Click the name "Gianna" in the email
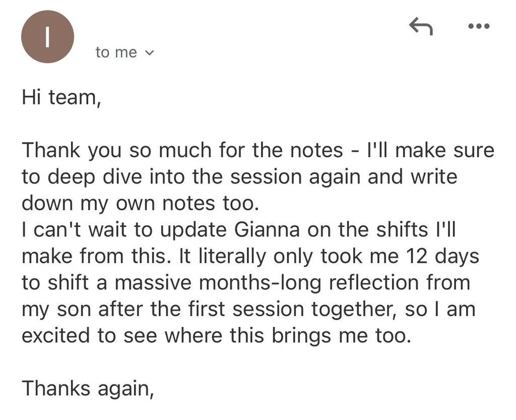516x420 pixels. coord(267,230)
